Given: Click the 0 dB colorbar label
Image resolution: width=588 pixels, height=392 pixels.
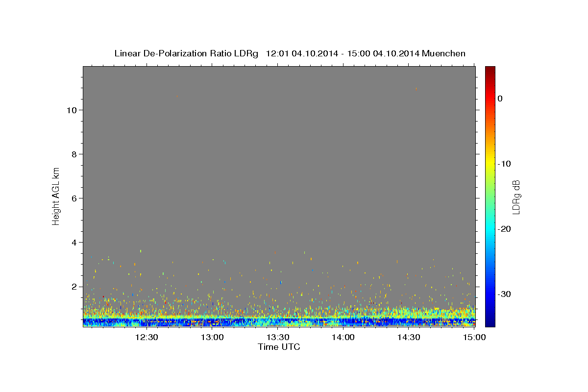Looking at the screenshot, I should point(500,98).
